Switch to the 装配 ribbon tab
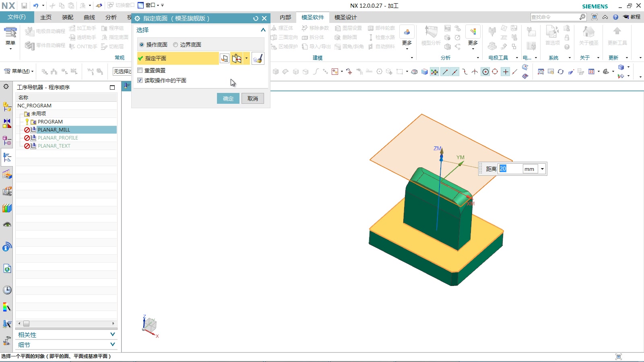 (x=68, y=17)
